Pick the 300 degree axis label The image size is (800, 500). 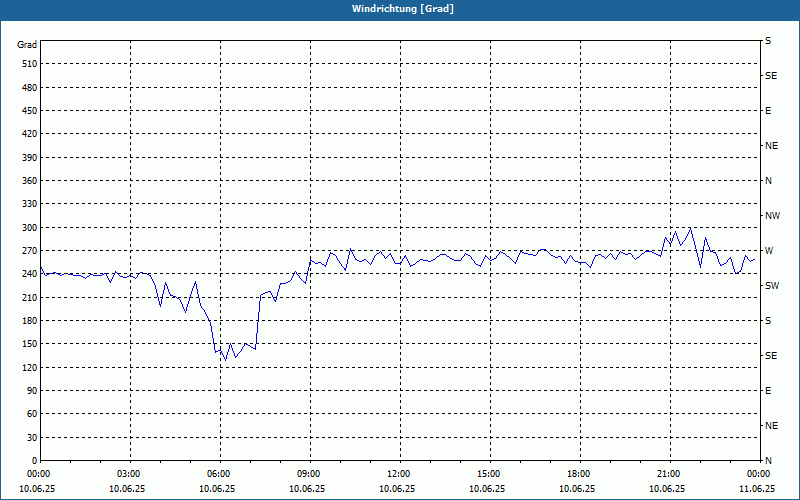[30, 228]
